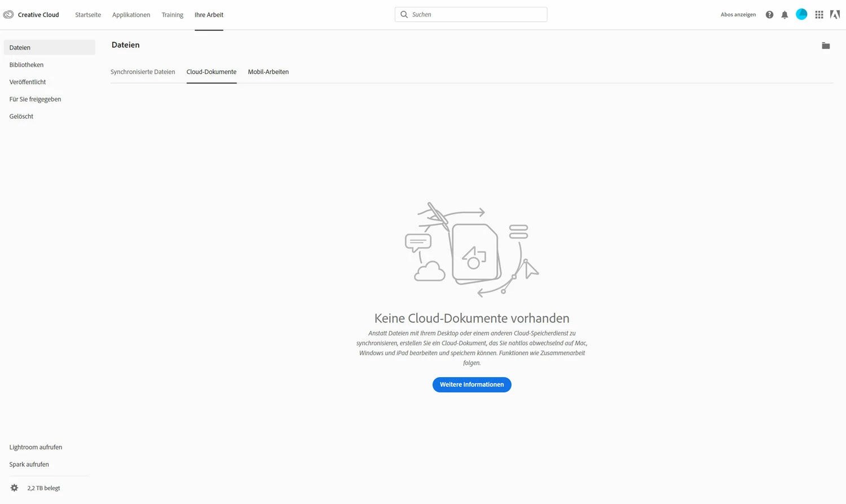Click the Creative Cloud brand text
Screen dimensions: 846x504
coord(38,15)
